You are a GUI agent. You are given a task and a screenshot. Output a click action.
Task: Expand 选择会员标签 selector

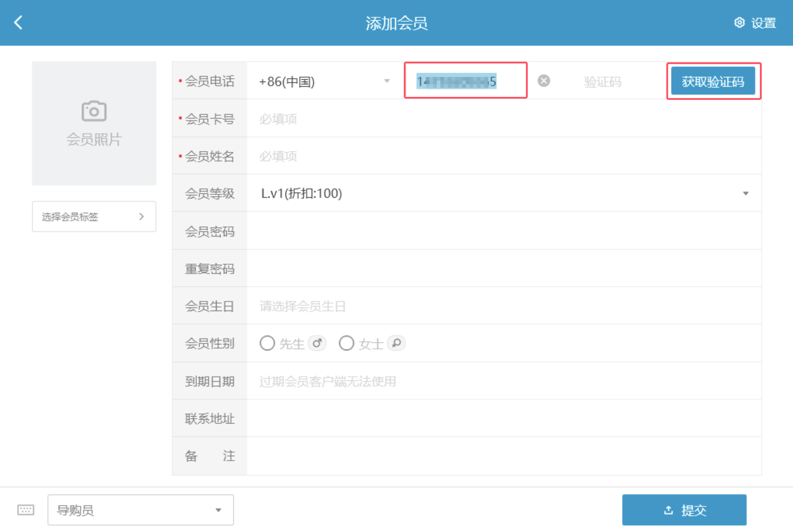(x=94, y=217)
